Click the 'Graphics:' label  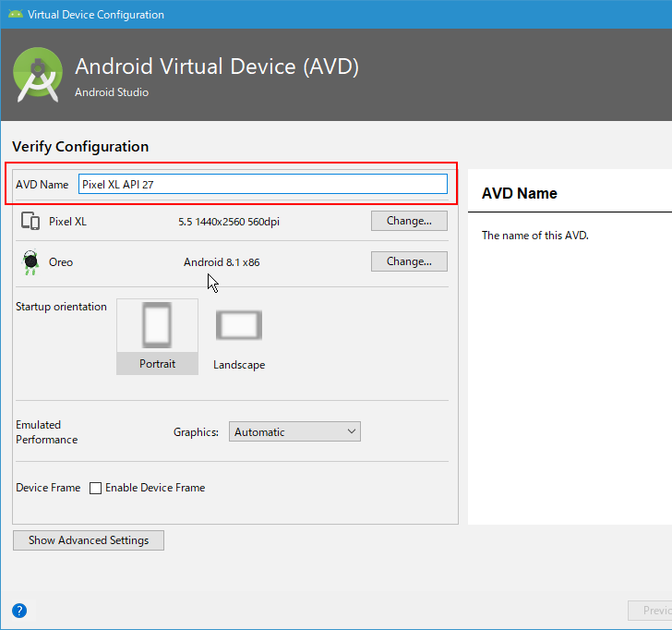click(x=196, y=432)
